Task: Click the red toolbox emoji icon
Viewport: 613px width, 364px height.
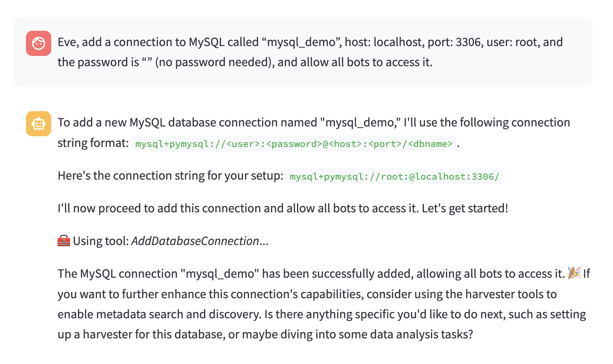Action: click(64, 241)
